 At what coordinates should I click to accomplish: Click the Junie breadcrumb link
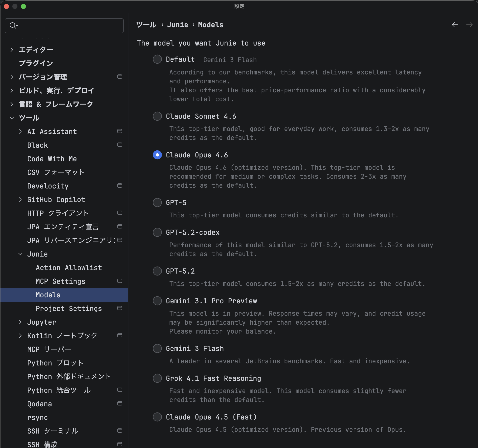(178, 25)
